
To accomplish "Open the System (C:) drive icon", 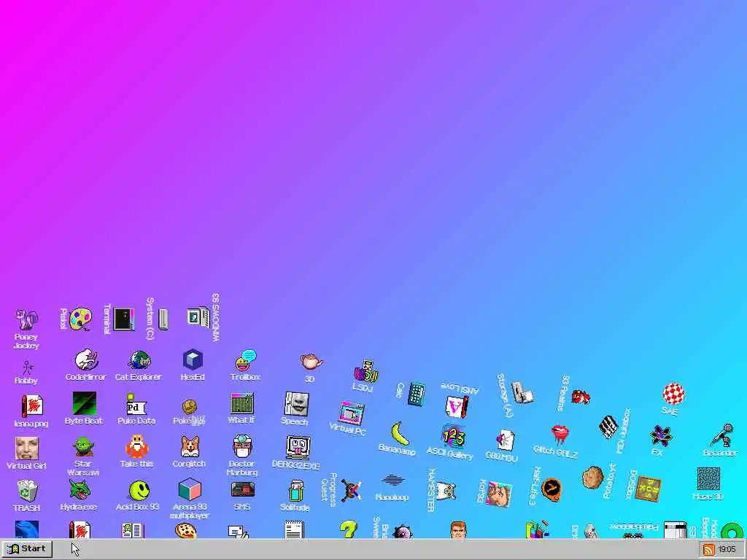I will point(163,319).
